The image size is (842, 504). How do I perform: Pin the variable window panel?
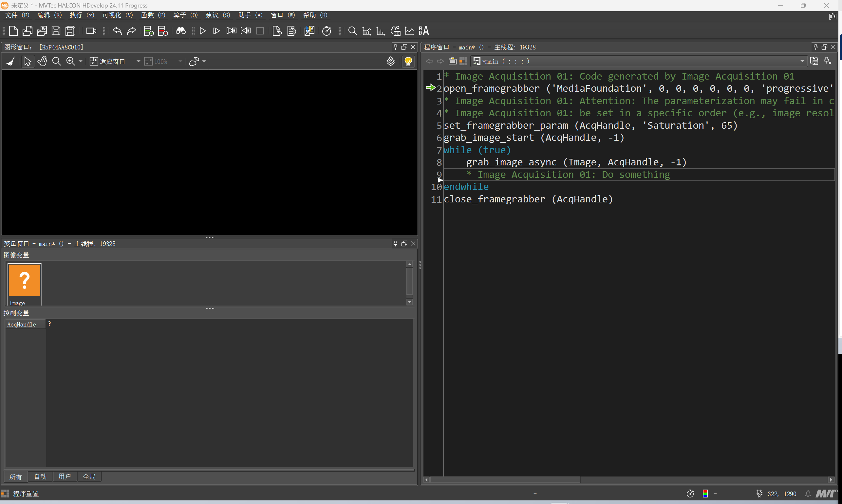[x=395, y=244]
